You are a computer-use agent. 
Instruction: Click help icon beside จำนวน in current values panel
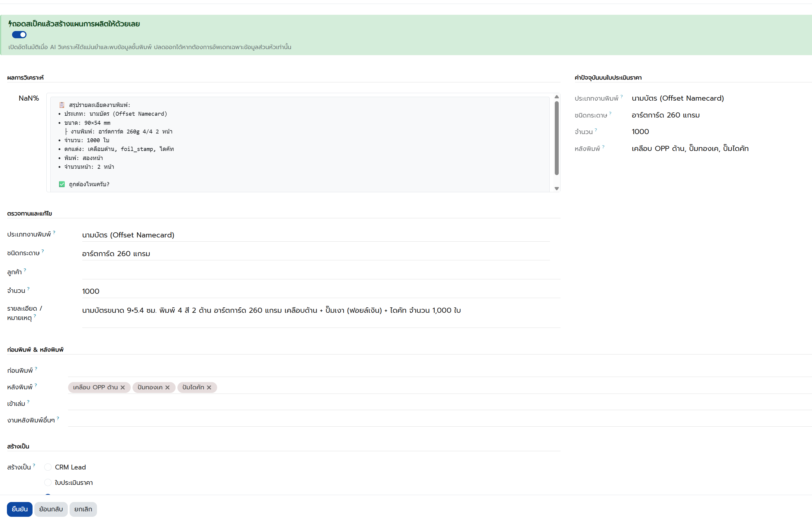tap(596, 130)
